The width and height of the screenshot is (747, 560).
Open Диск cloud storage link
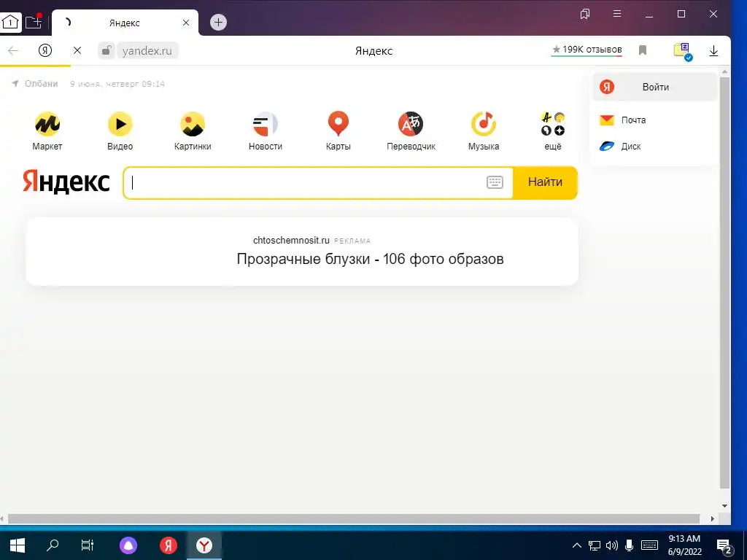point(620,146)
